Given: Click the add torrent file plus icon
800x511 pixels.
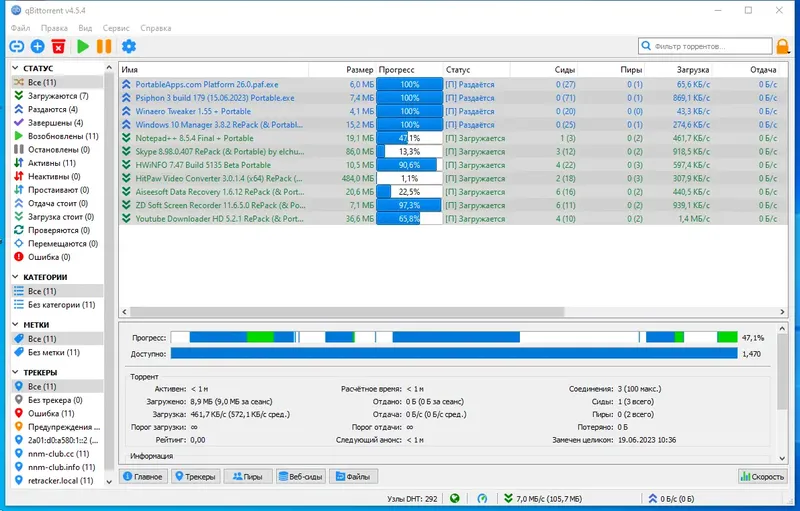Looking at the screenshot, I should click(x=38, y=47).
